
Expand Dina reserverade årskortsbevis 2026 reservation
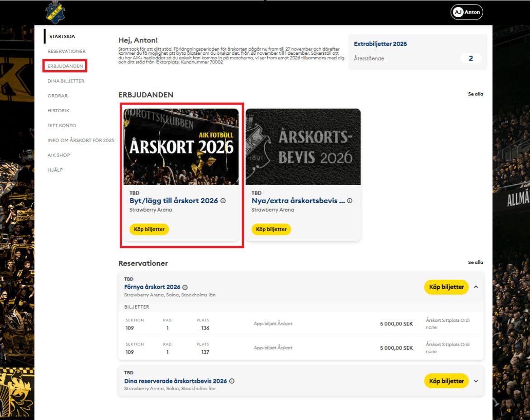click(x=476, y=381)
